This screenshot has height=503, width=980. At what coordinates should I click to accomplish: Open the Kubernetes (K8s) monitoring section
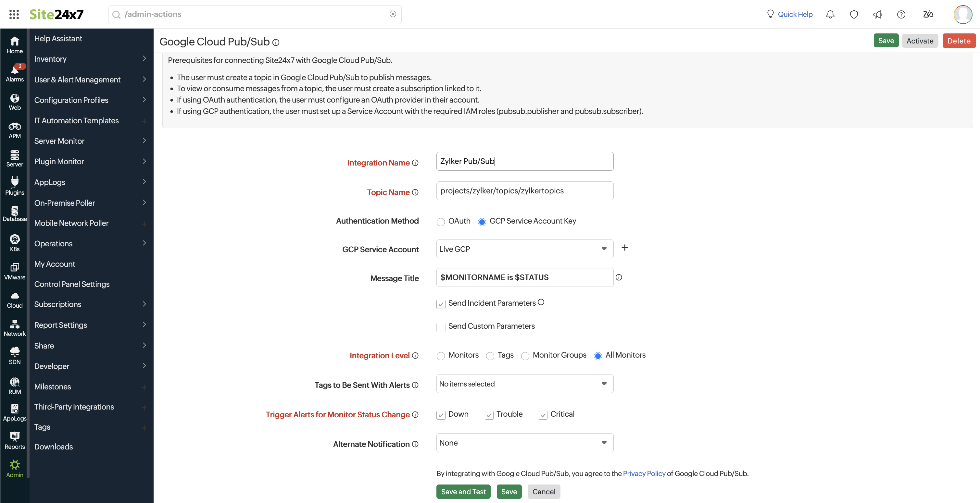(15, 242)
